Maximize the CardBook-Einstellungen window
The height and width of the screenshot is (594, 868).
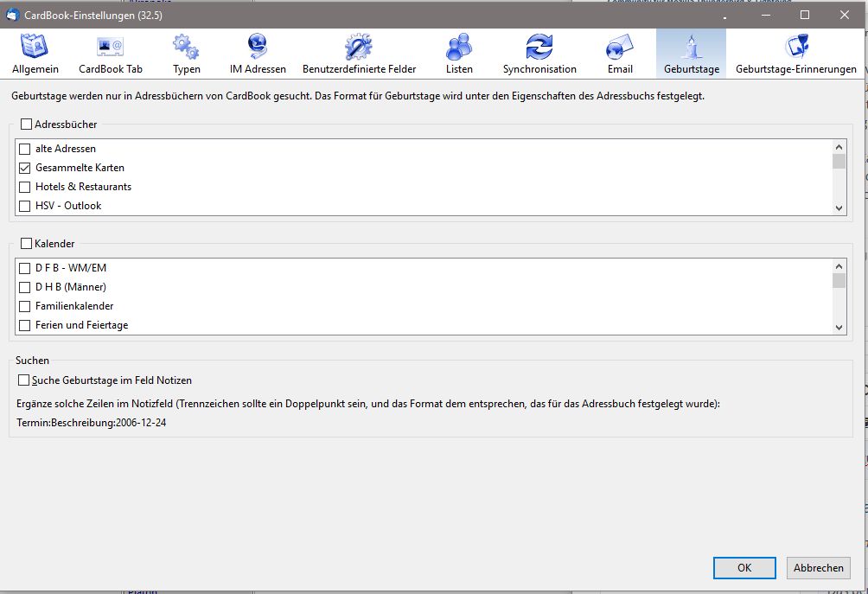[805, 15]
